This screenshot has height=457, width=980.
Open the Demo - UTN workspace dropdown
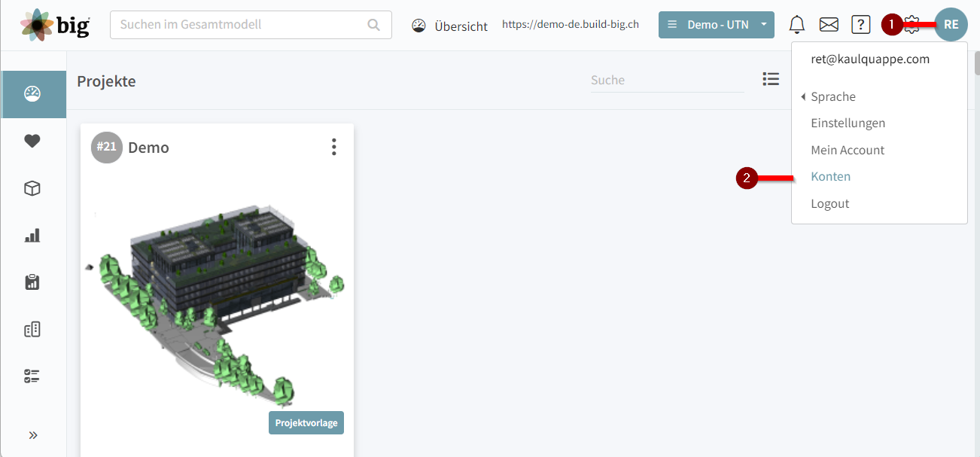(716, 24)
